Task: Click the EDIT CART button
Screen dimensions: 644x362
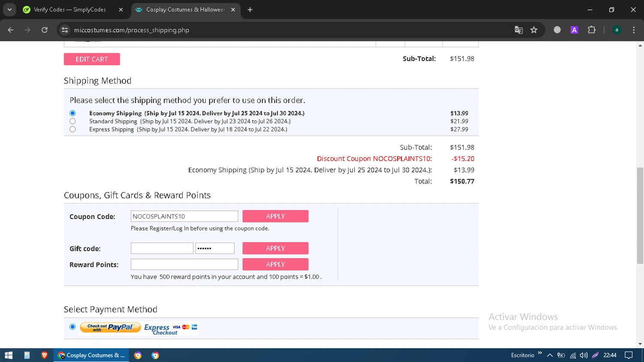Action: pos(92,59)
